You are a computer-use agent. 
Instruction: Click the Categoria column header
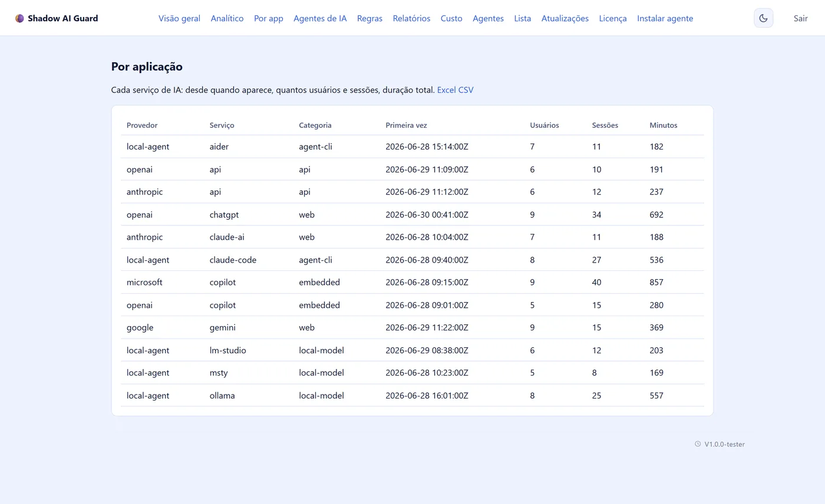pos(315,125)
